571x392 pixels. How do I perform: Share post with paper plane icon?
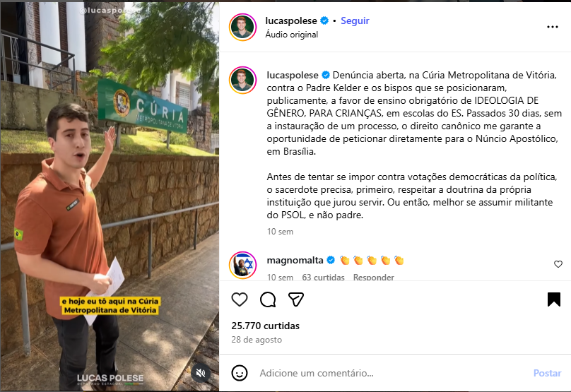[x=295, y=299]
